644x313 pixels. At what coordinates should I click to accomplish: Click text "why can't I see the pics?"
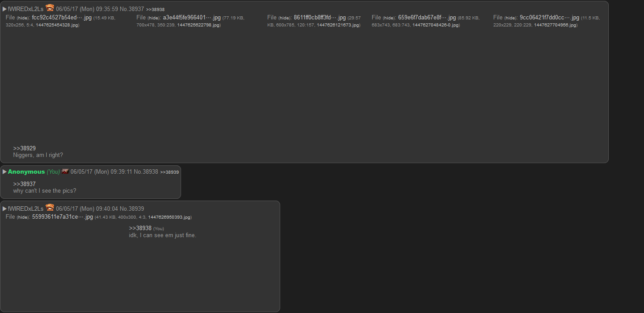tap(44, 191)
